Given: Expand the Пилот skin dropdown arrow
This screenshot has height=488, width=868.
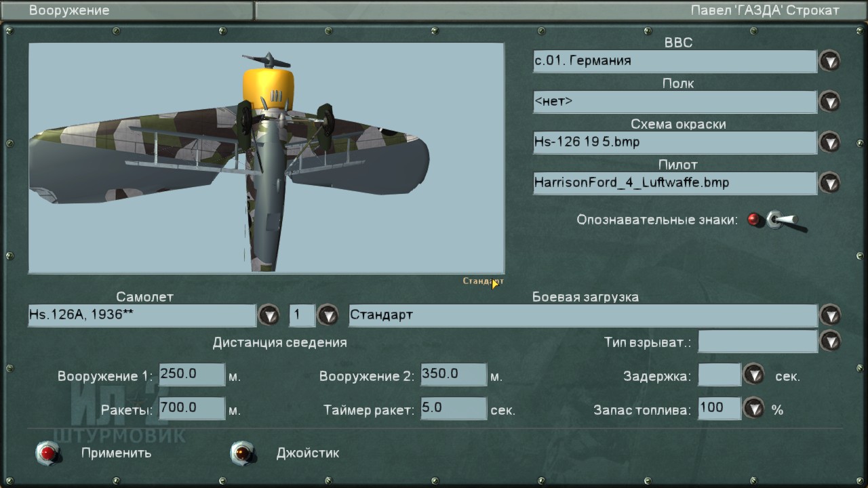Looking at the screenshot, I should (829, 183).
